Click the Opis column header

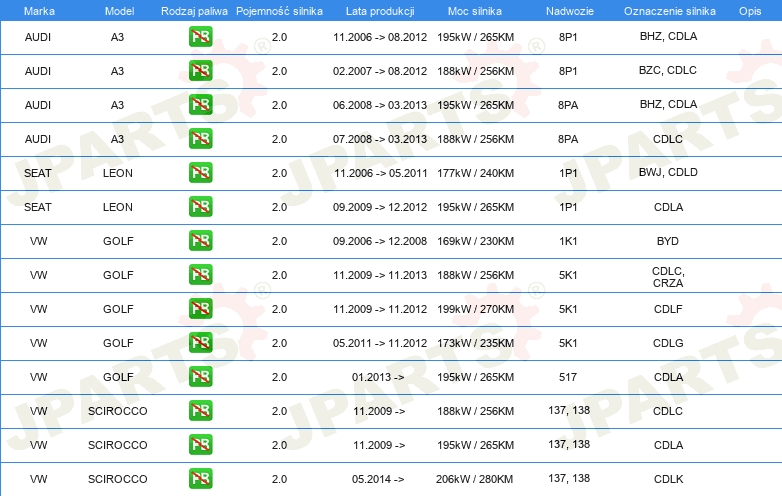click(x=749, y=10)
